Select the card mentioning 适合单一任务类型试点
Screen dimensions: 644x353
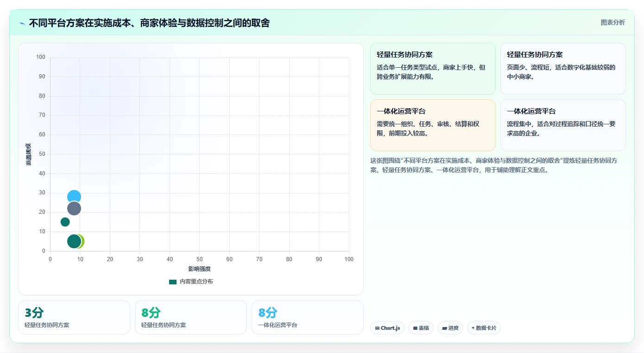pyautogui.click(x=433, y=69)
